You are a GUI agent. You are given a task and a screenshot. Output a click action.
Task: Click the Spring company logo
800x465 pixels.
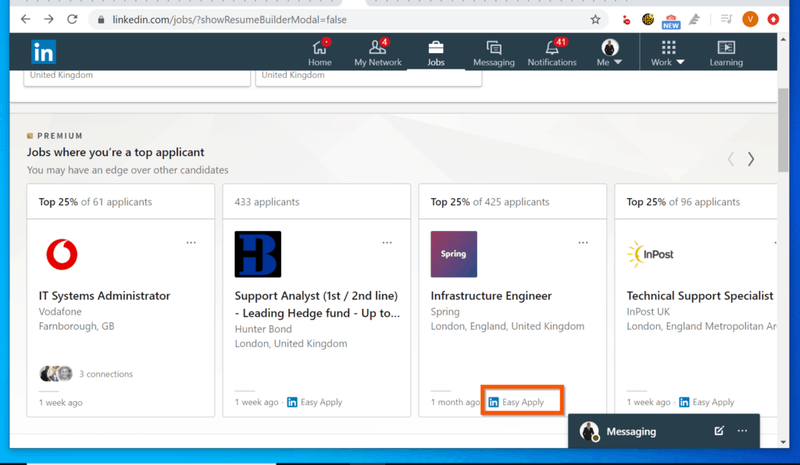coord(454,254)
